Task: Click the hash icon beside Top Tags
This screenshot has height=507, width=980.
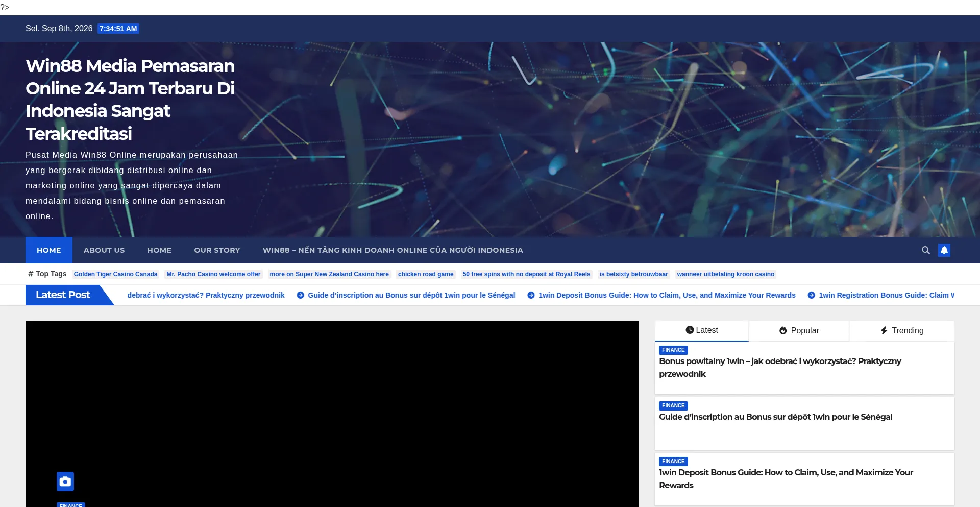Action: pyautogui.click(x=31, y=274)
